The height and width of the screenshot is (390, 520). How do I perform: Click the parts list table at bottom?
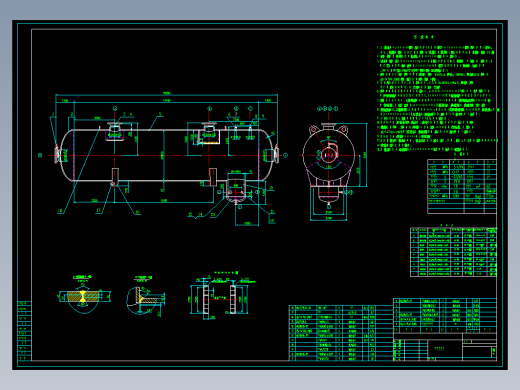(341, 333)
